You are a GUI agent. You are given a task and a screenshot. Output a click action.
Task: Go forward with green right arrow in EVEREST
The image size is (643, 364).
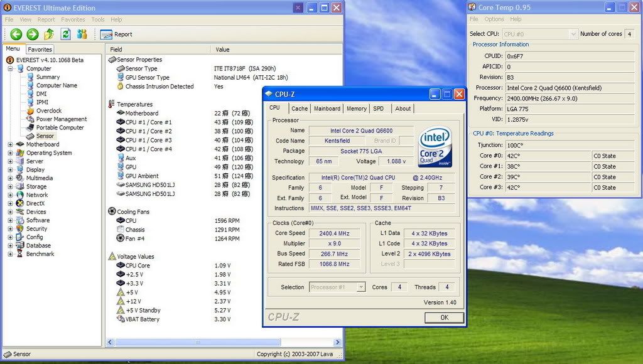click(33, 35)
